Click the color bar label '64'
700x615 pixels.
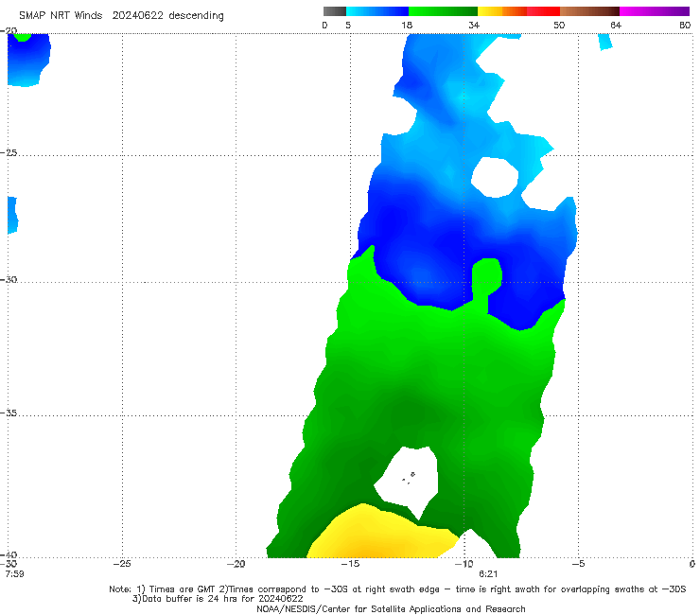pos(616,26)
